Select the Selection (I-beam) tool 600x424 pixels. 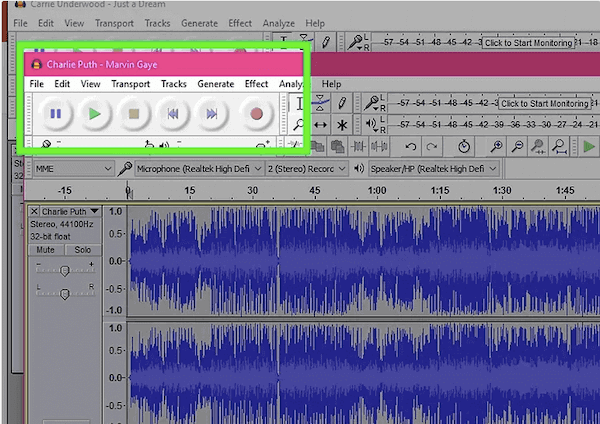click(x=299, y=104)
